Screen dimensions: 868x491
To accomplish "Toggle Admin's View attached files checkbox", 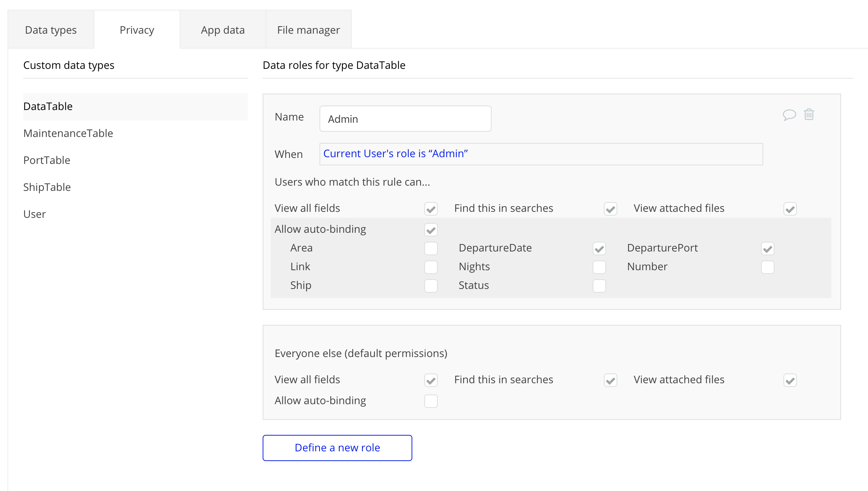I will click(790, 209).
